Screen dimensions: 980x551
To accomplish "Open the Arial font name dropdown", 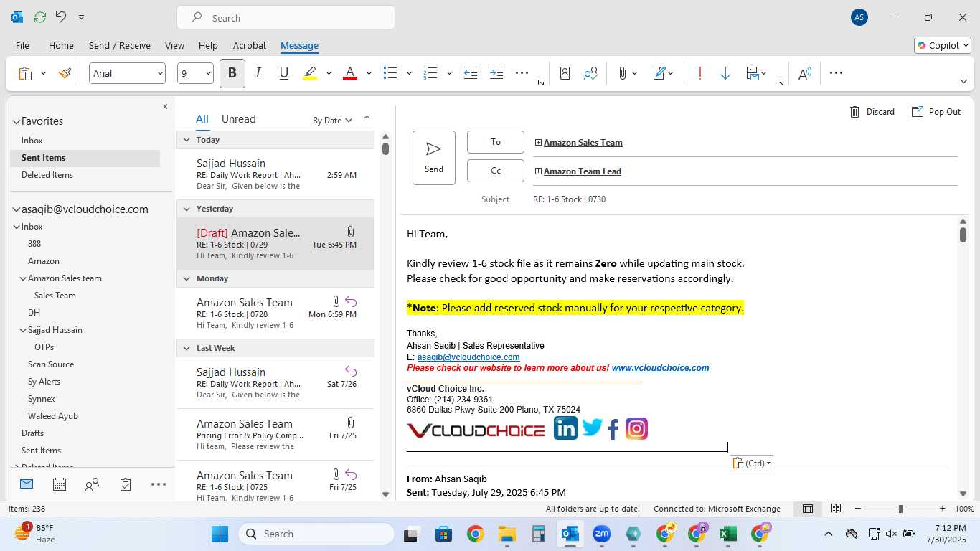I will [x=160, y=73].
